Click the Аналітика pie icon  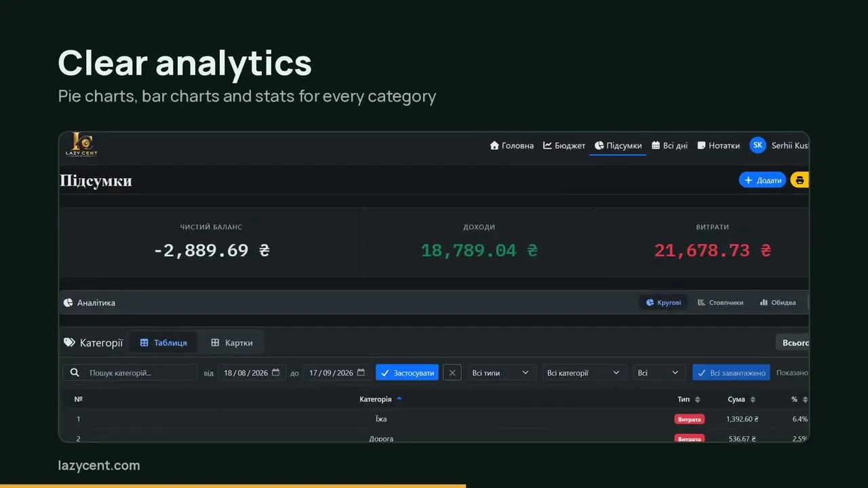coord(68,303)
